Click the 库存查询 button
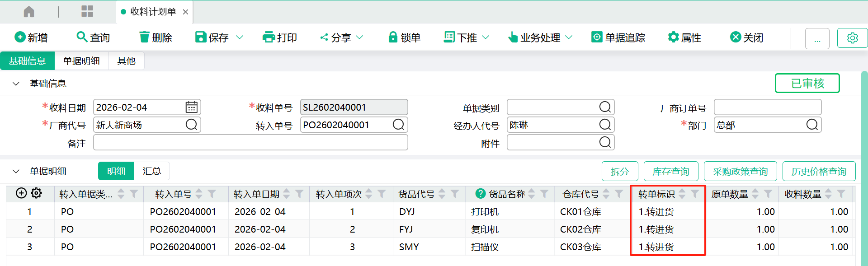868x266 pixels. [670, 172]
